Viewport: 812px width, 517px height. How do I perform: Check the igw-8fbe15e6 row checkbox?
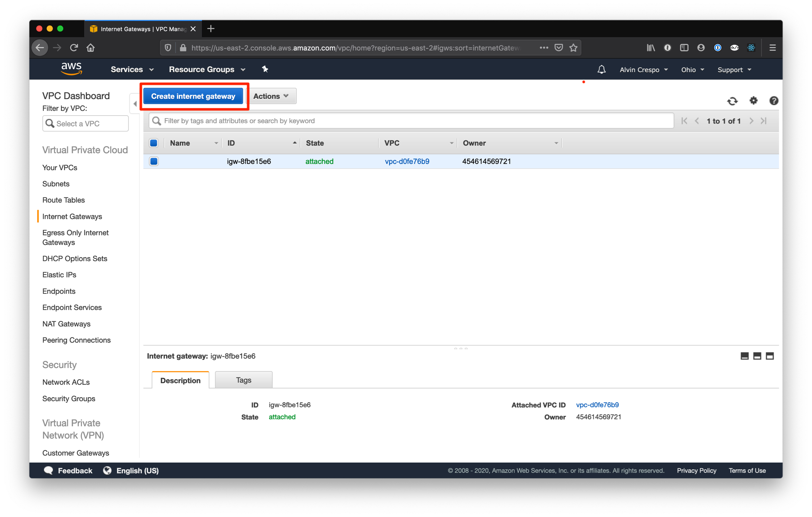click(x=153, y=161)
